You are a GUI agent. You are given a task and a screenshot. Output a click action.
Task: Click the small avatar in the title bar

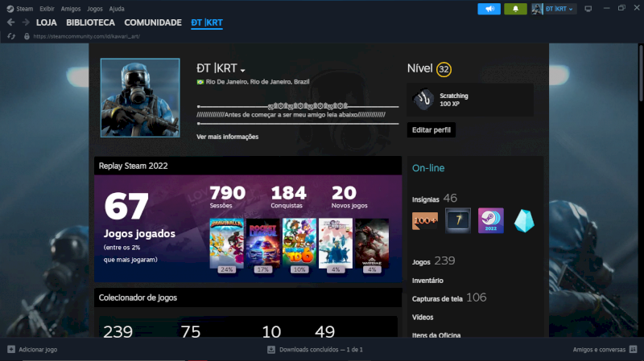(537, 9)
